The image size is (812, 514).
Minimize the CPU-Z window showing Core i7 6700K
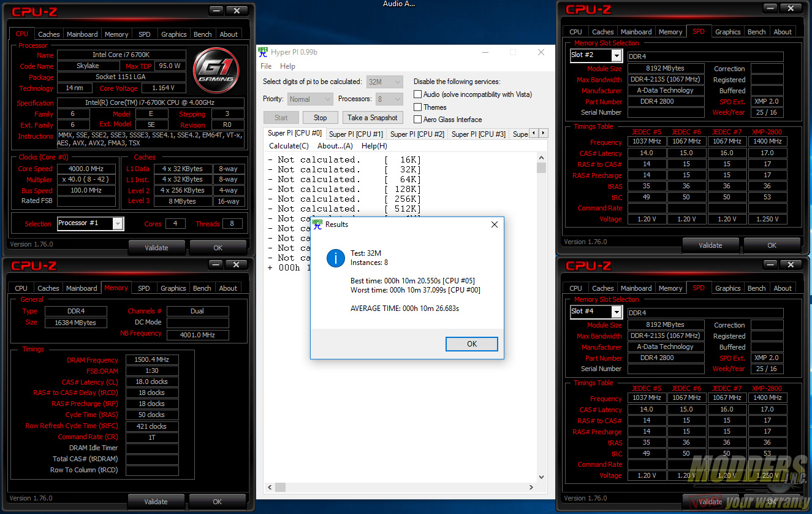216,10
